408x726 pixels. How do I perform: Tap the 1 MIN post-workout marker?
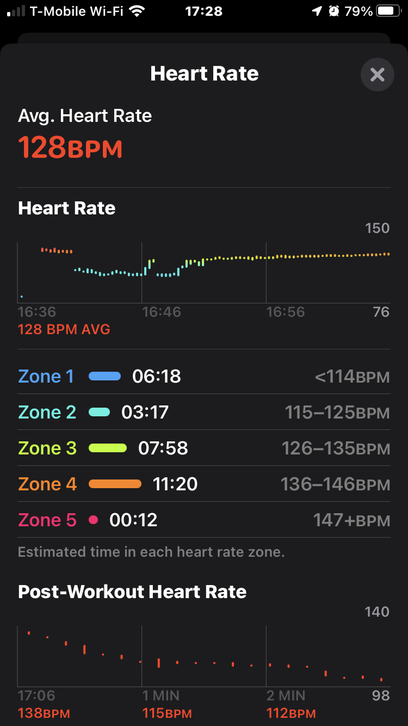tap(161, 695)
